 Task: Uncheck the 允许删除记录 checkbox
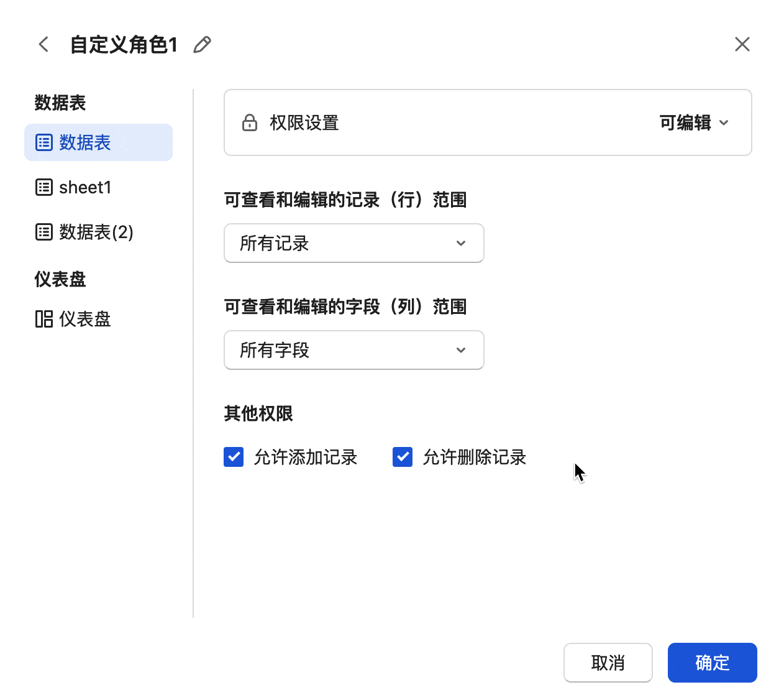(x=403, y=457)
